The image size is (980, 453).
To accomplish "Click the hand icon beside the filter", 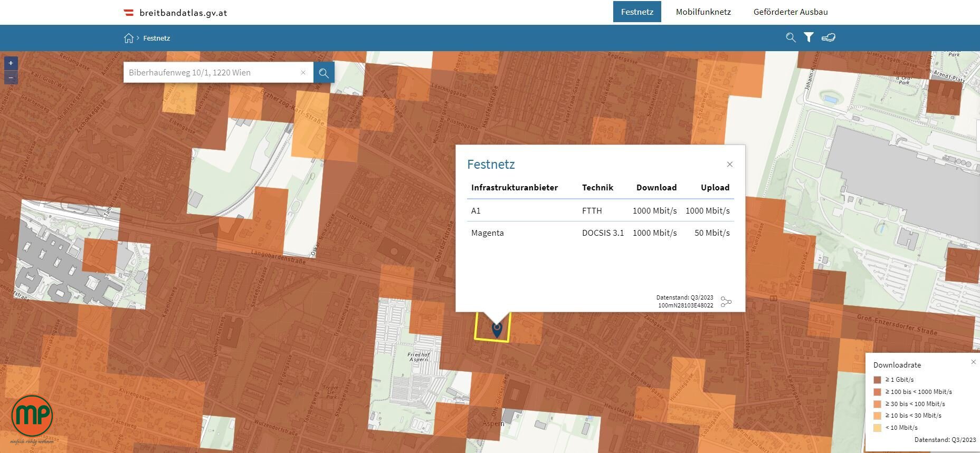I will click(828, 37).
